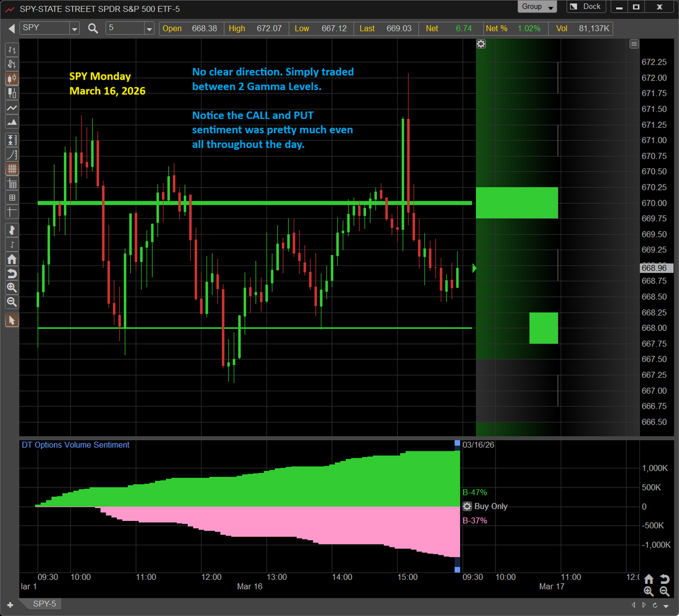679x616 pixels.
Task: Click the Buy Only label
Action: (491, 506)
